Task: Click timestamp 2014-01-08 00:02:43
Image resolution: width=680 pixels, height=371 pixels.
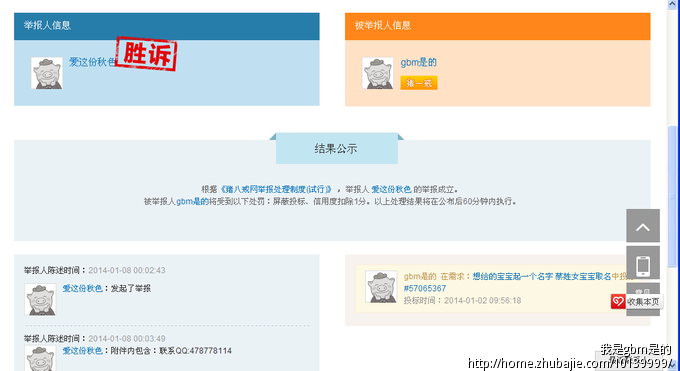Action: pyautogui.click(x=127, y=270)
